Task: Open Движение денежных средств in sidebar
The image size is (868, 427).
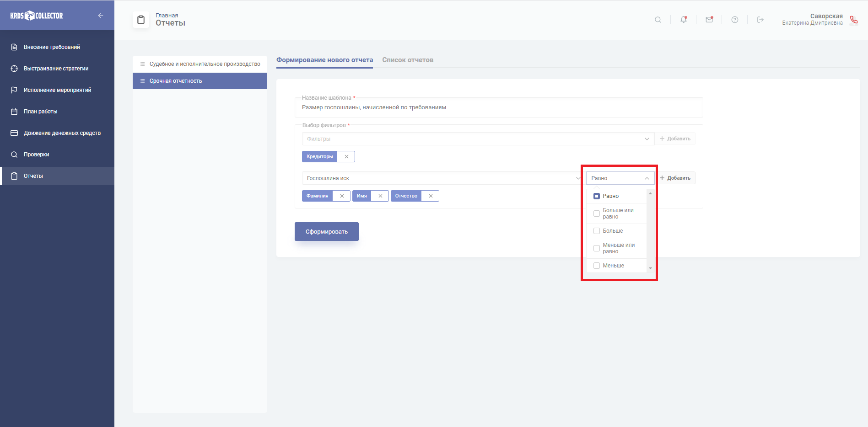Action: click(x=57, y=133)
